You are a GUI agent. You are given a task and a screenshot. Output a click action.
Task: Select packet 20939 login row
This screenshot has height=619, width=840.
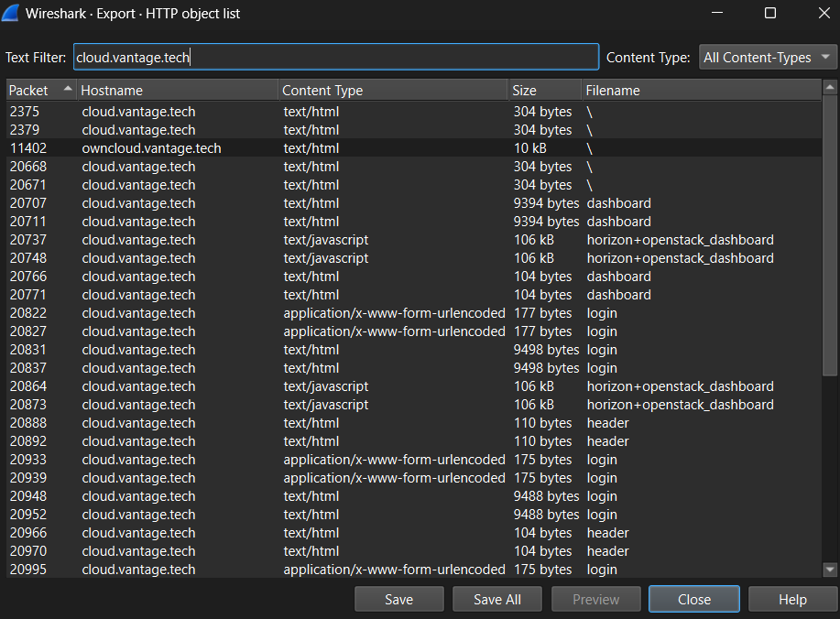point(413,478)
